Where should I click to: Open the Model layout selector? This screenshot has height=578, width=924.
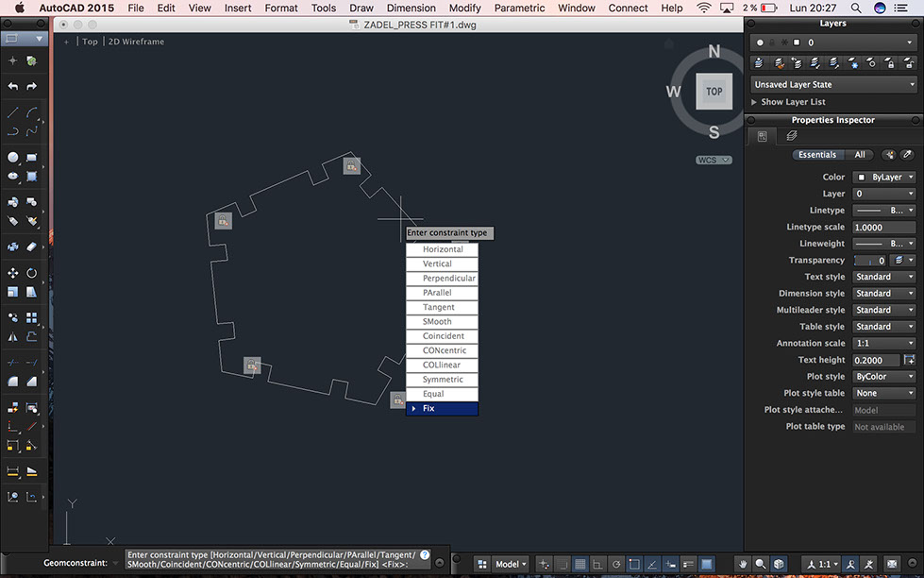point(512,564)
